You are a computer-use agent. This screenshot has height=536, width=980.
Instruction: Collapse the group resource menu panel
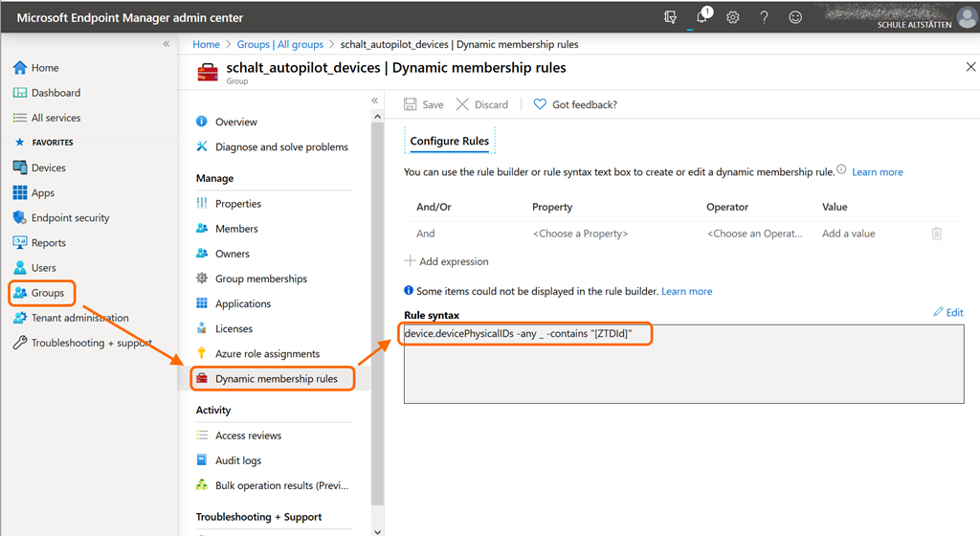[x=374, y=100]
